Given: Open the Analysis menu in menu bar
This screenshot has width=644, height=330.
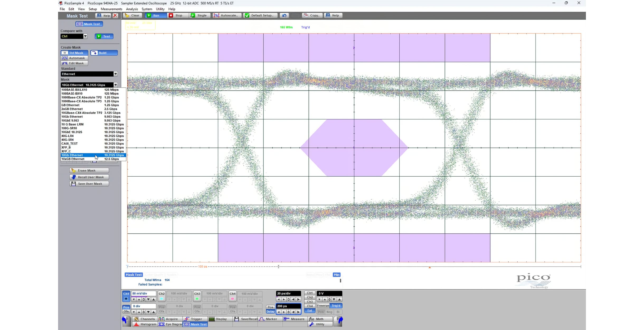Looking at the screenshot, I should point(132,9).
